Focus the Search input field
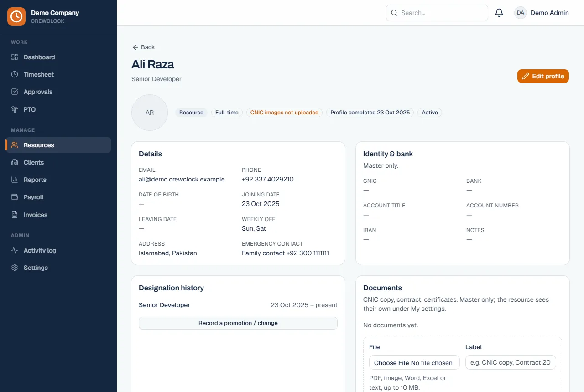The width and height of the screenshot is (584, 392). coord(437,13)
